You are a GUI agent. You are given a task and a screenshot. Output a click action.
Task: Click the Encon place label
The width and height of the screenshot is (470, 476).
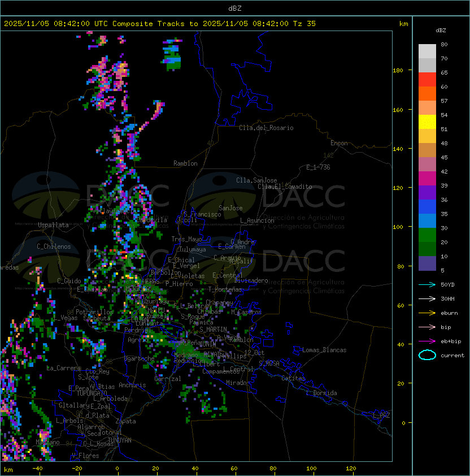click(339, 143)
